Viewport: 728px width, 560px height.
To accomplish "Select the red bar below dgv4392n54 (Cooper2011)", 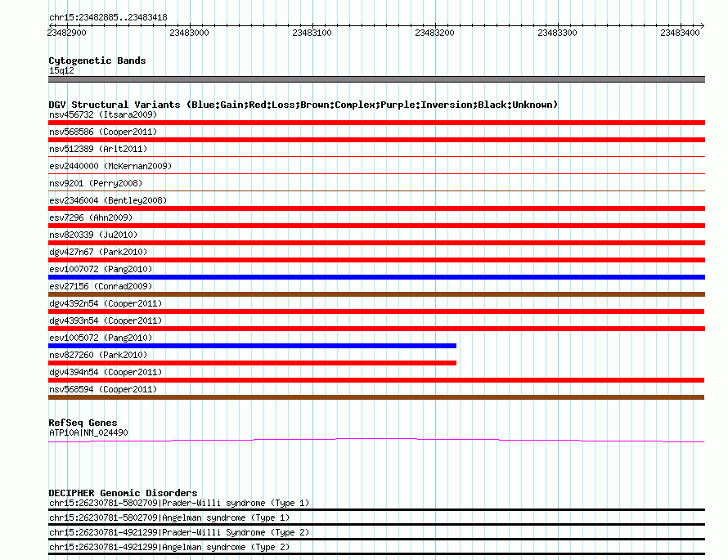I will [x=376, y=311].
